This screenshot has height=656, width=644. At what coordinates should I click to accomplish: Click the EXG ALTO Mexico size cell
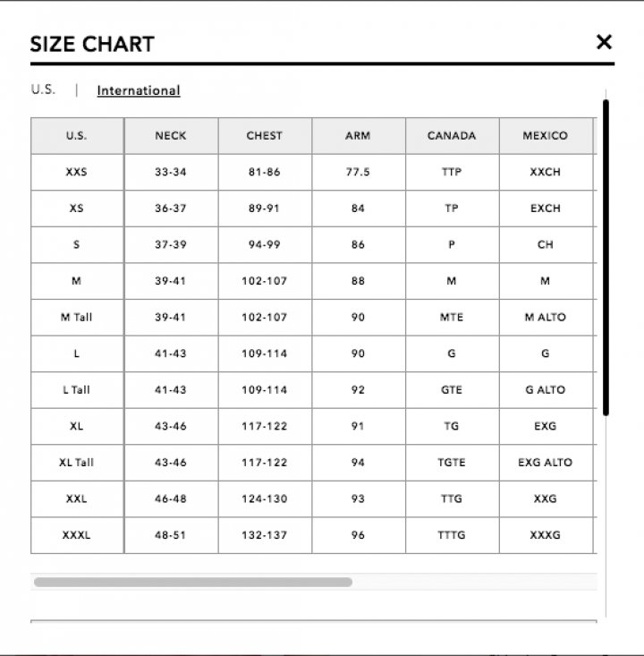[546, 463]
